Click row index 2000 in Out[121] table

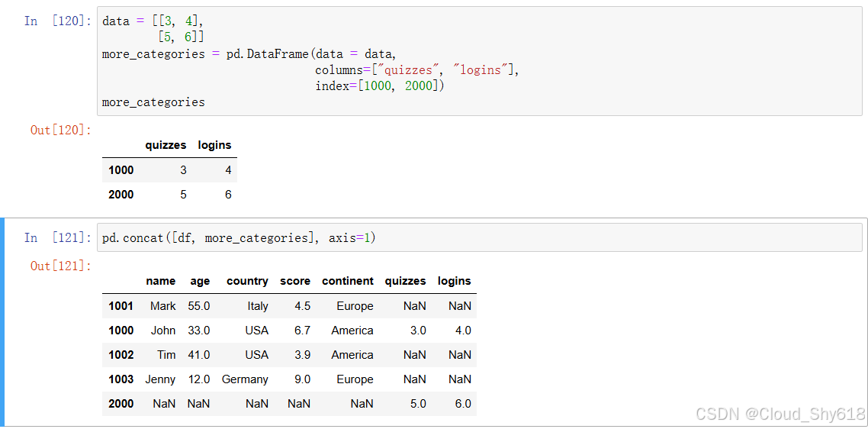pos(121,404)
